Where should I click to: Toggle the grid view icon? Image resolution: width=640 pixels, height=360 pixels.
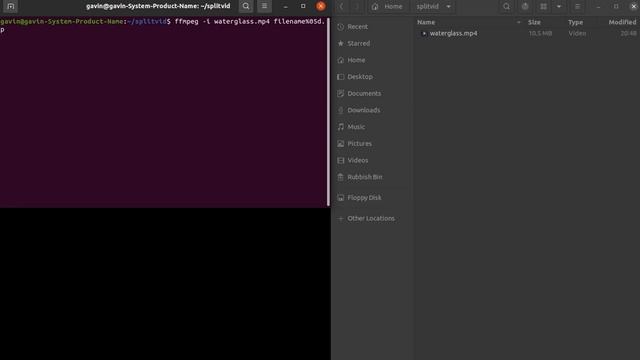click(x=543, y=7)
